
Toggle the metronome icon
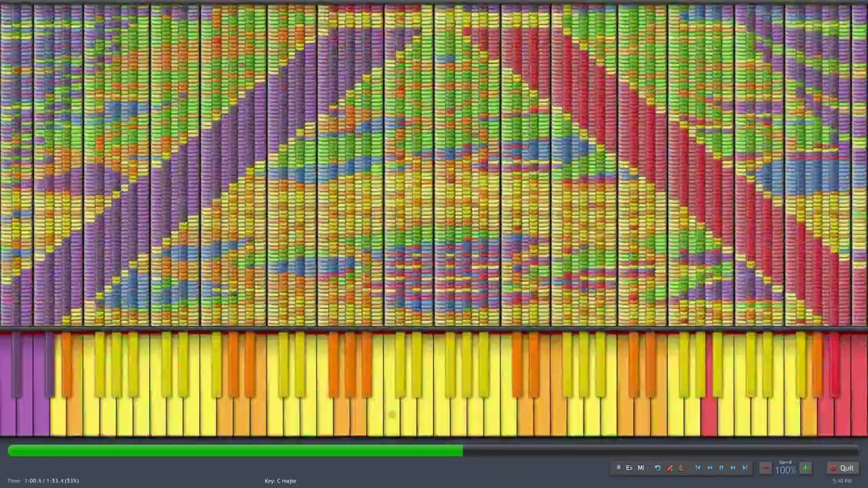click(x=681, y=468)
